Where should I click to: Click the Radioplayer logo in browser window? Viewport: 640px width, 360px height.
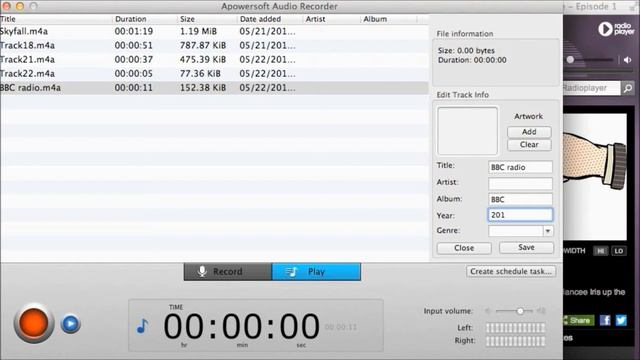click(x=616, y=29)
